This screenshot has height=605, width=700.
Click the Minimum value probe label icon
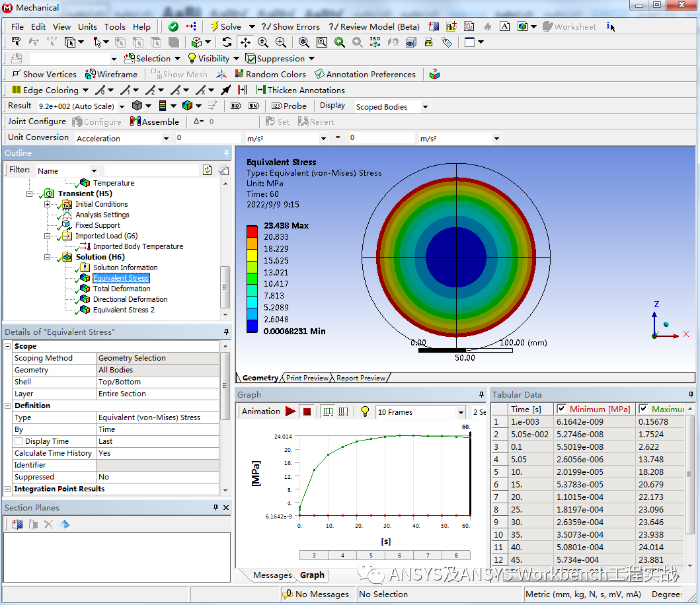click(254, 106)
